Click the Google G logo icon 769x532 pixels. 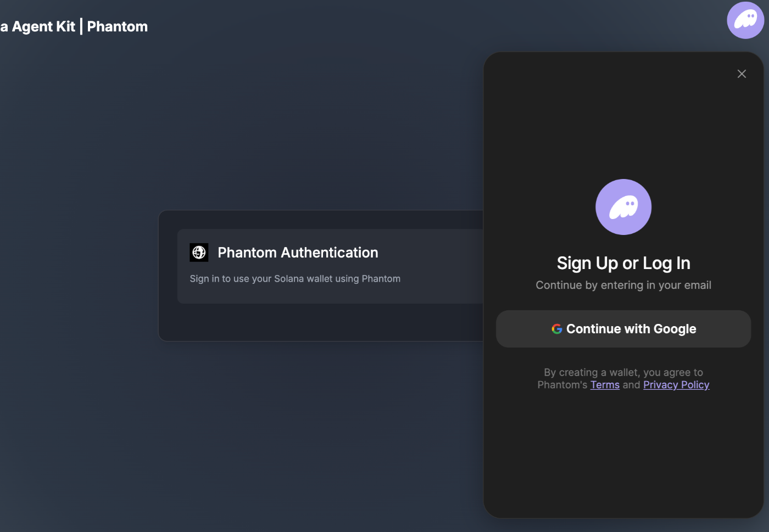[557, 329]
